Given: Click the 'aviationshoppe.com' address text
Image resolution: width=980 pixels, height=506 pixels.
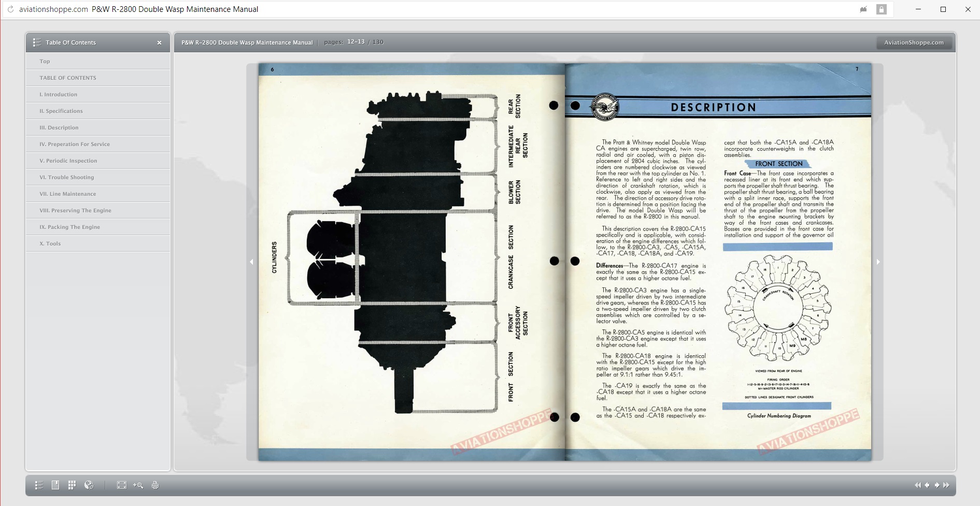Looking at the screenshot, I should pyautogui.click(x=53, y=9).
